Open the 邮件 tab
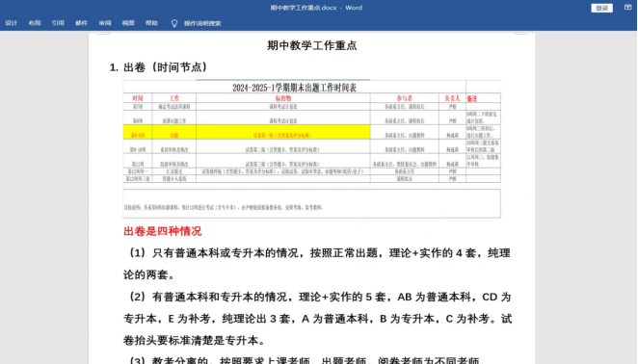The image size is (638, 364). [81, 23]
